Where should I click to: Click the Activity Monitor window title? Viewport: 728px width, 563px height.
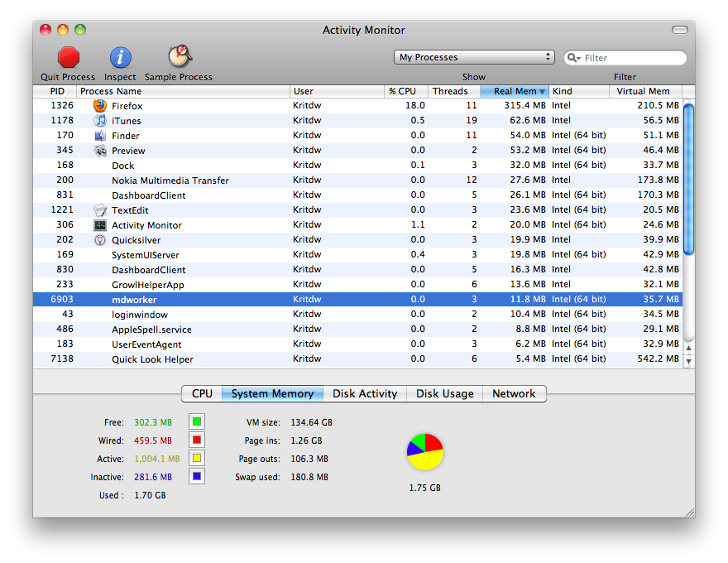coord(363,30)
